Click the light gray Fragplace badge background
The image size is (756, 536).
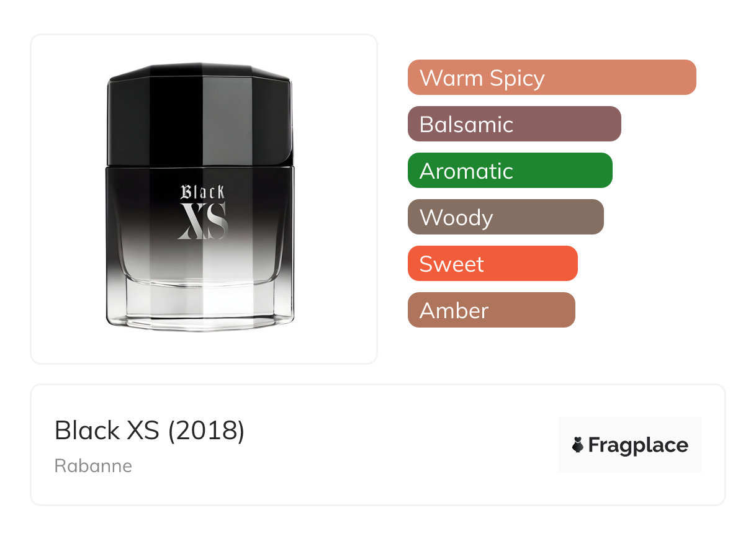[x=630, y=445]
